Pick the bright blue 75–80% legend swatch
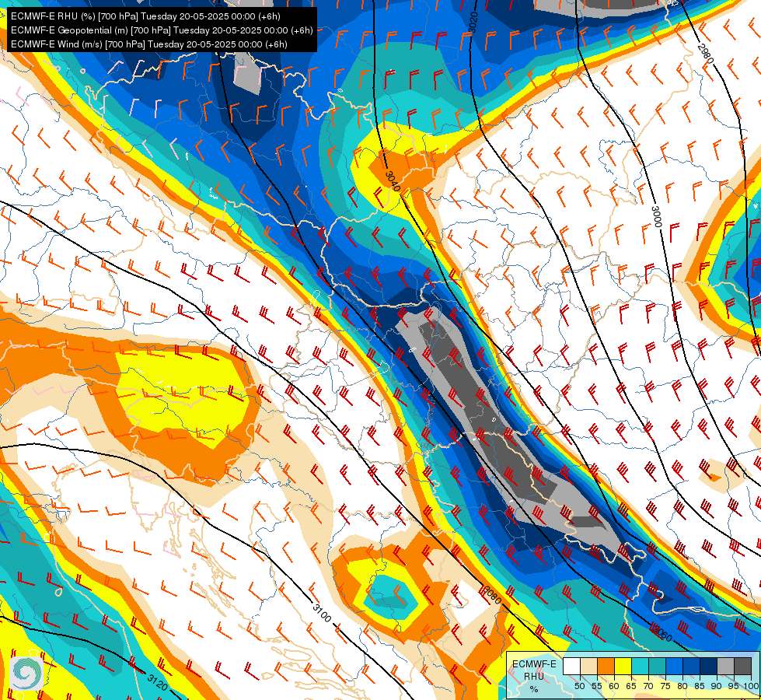Viewport: 761px width, 700px height. click(675, 666)
